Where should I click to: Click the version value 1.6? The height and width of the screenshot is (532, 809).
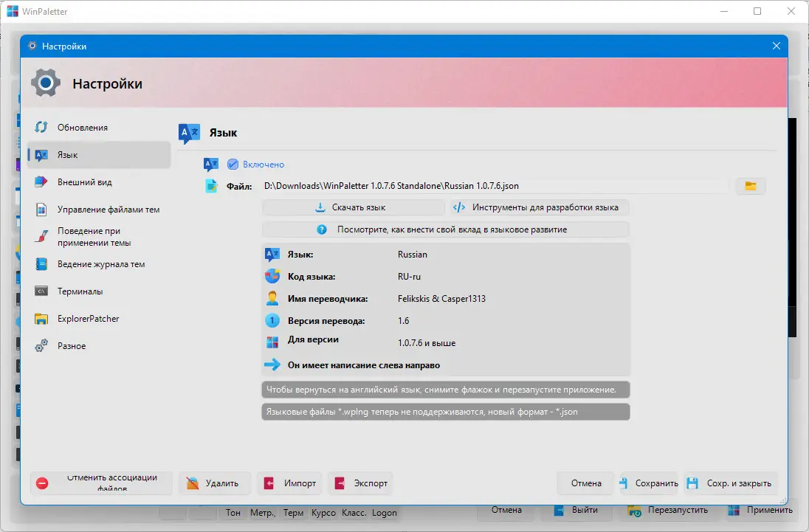click(404, 321)
